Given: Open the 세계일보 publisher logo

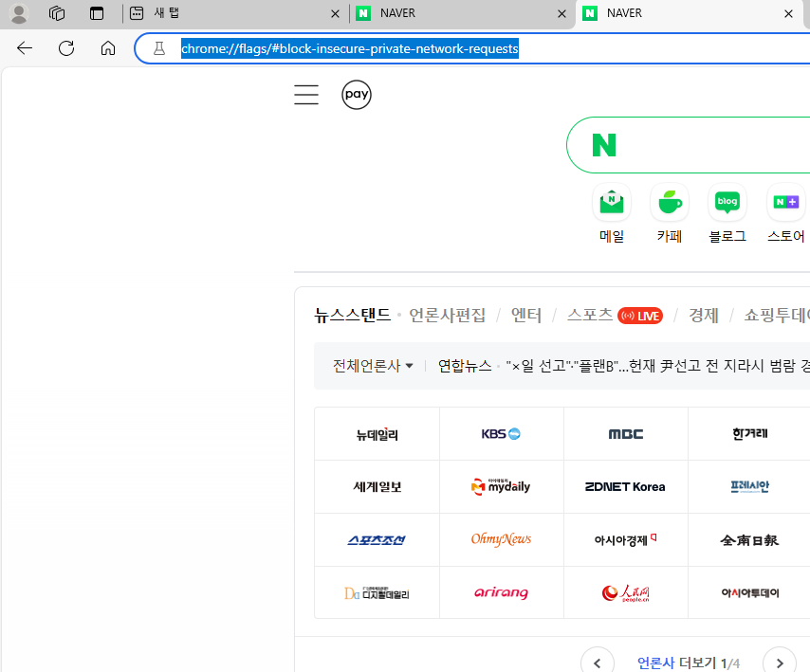Looking at the screenshot, I should 377,487.
